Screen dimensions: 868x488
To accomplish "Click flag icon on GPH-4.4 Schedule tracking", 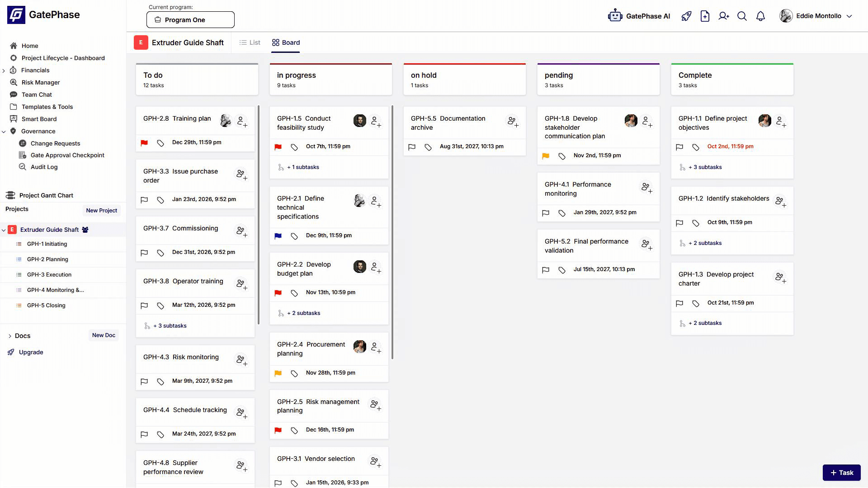I will [x=144, y=434].
